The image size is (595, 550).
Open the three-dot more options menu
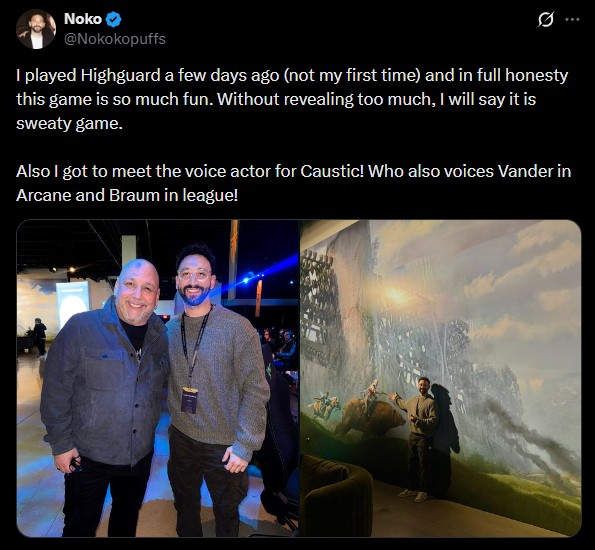click(x=572, y=19)
